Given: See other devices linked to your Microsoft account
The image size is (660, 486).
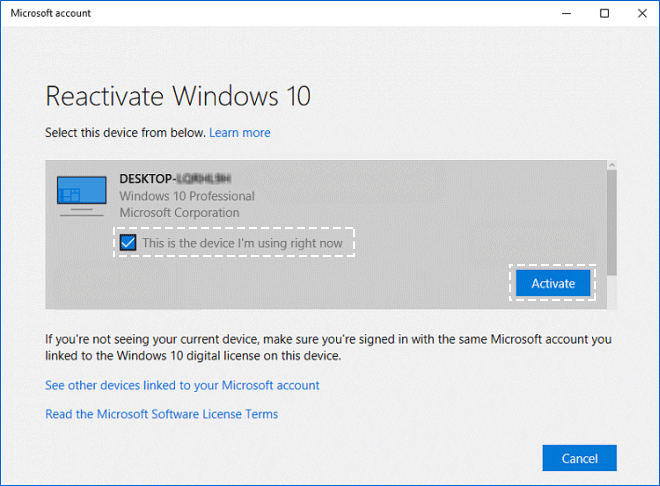Looking at the screenshot, I should [x=182, y=385].
